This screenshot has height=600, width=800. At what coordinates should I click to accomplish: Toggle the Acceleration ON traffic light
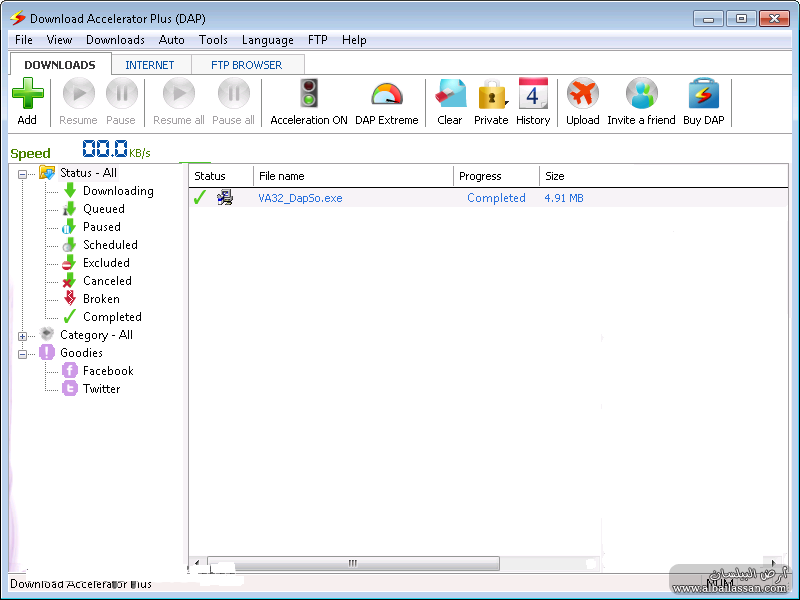click(309, 93)
